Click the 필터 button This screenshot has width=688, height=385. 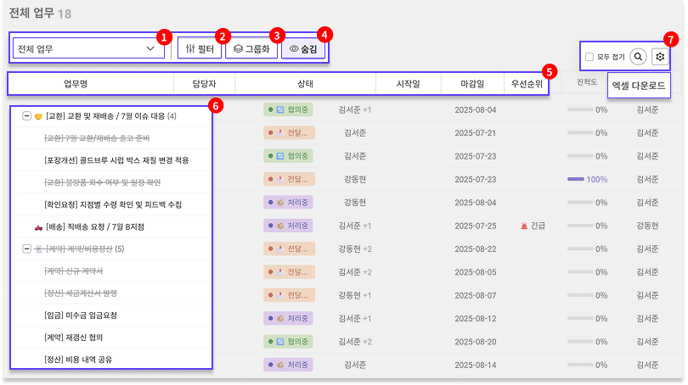(200, 48)
